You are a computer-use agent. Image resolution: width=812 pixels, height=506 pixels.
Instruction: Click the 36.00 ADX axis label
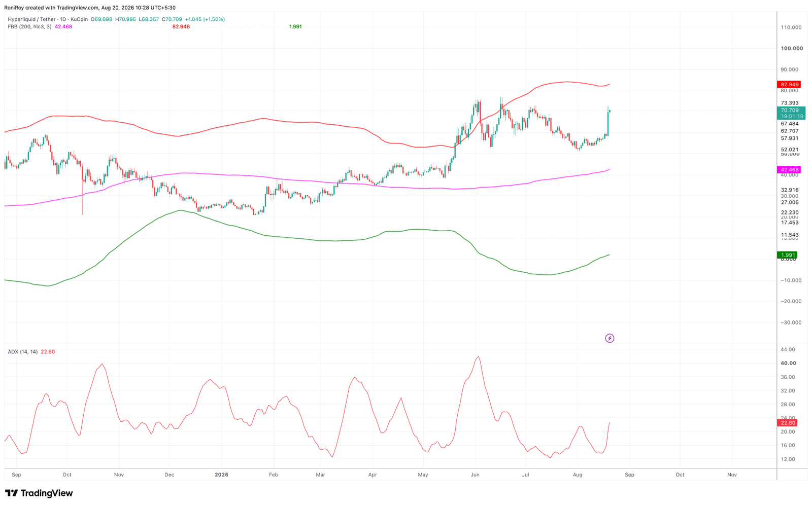pyautogui.click(x=788, y=377)
